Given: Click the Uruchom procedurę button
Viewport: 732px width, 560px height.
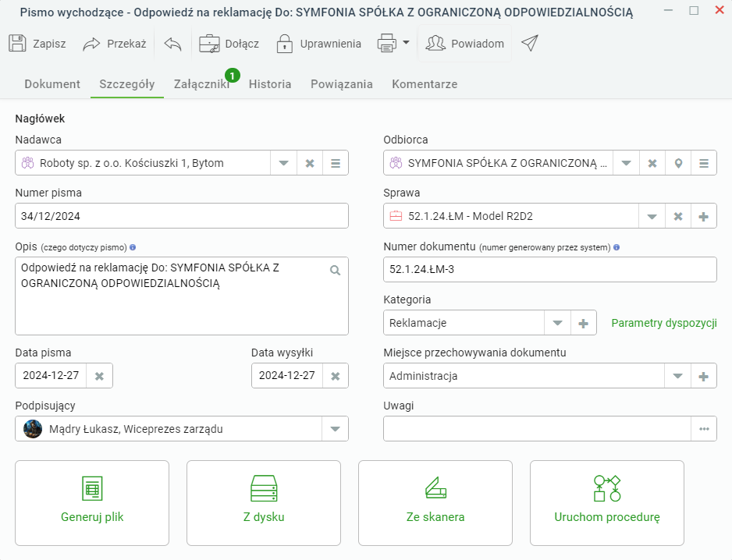Looking at the screenshot, I should pos(607,503).
